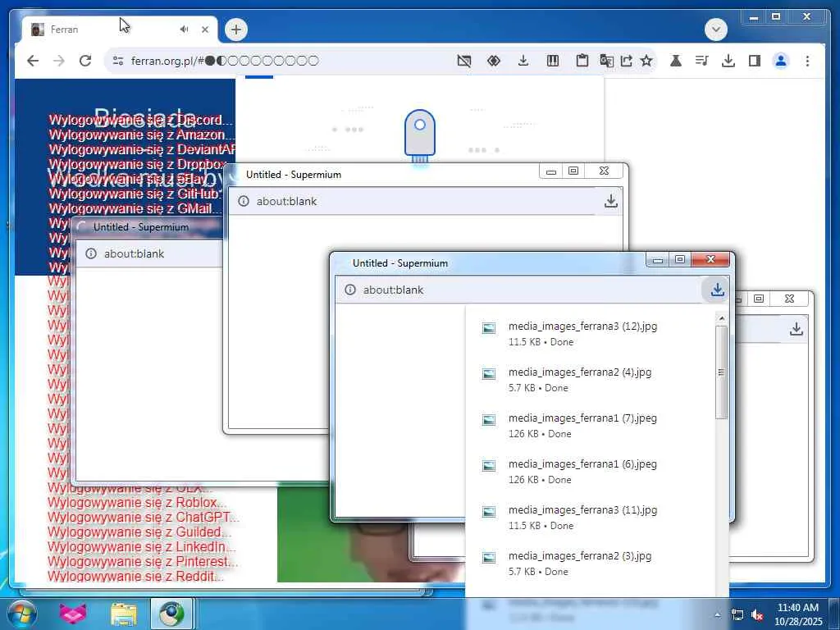Open Windows Explorer from taskbar

point(123,614)
